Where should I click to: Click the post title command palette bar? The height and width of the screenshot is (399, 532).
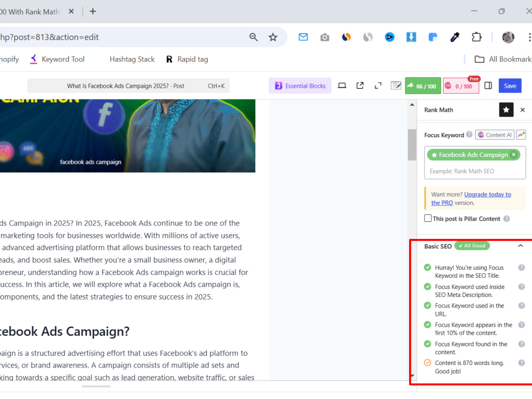[x=128, y=86]
